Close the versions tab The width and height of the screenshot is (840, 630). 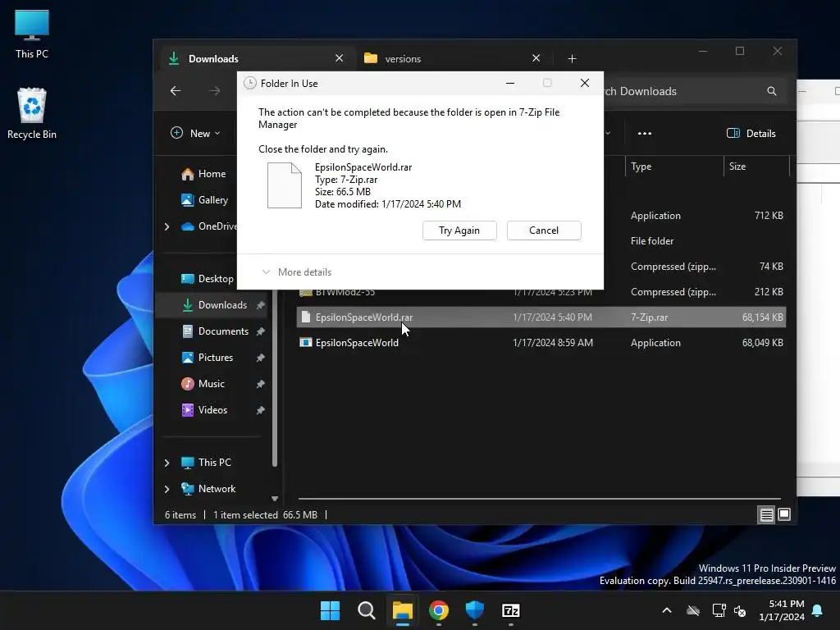pyautogui.click(x=536, y=58)
